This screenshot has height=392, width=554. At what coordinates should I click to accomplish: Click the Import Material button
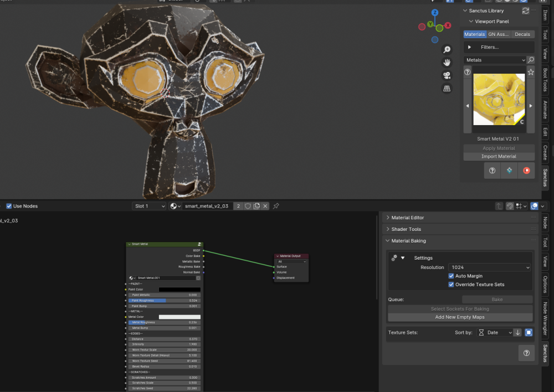499,157
